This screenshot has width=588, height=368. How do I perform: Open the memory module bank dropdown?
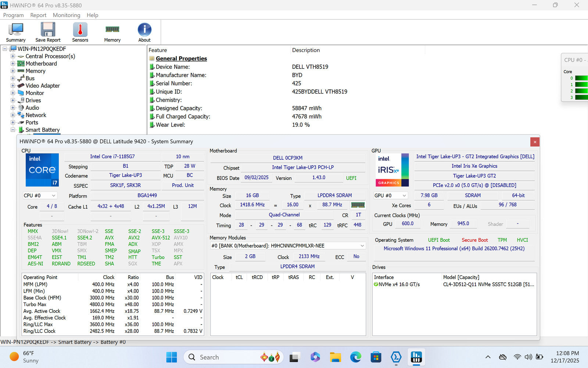coord(288,246)
